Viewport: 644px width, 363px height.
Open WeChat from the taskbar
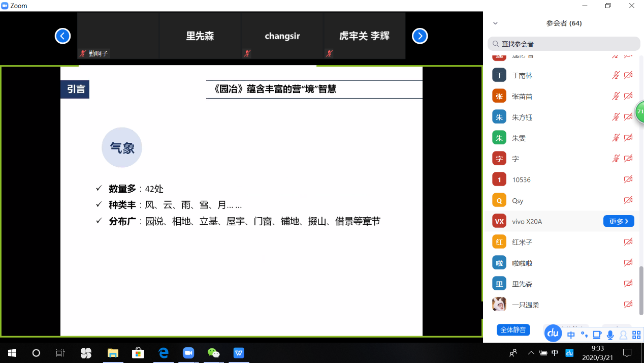pyautogui.click(x=214, y=353)
